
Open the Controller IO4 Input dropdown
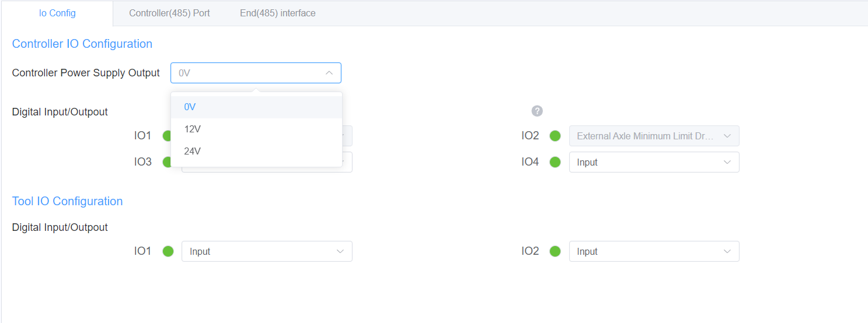coord(654,162)
